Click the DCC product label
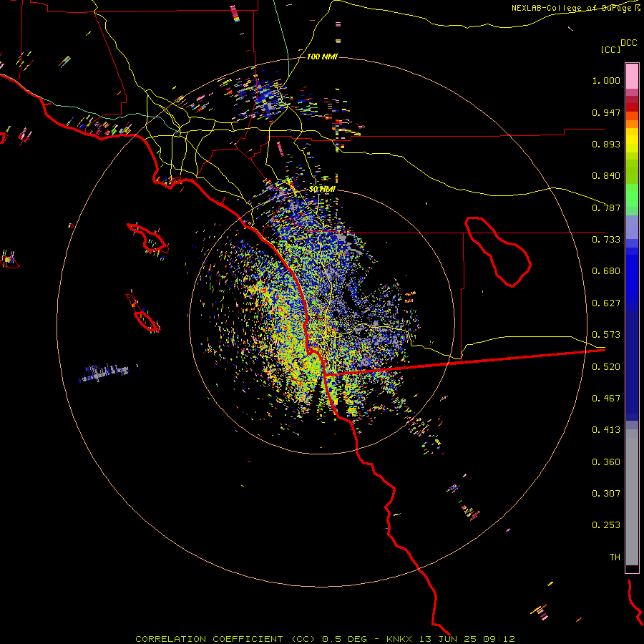 click(x=628, y=43)
